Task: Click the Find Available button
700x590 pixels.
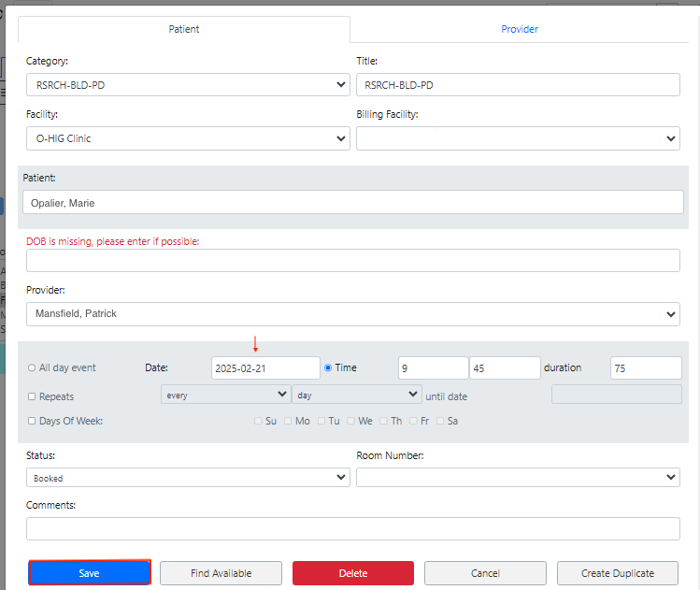Action: [x=221, y=573]
